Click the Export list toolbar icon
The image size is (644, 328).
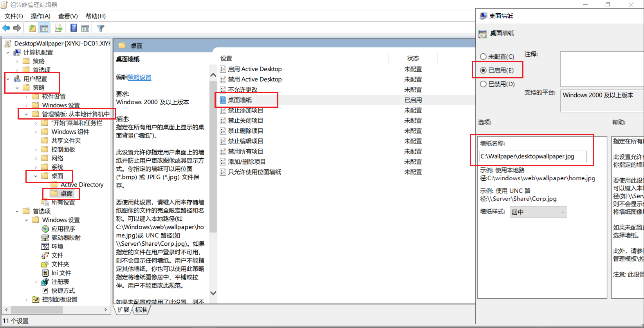pos(59,28)
